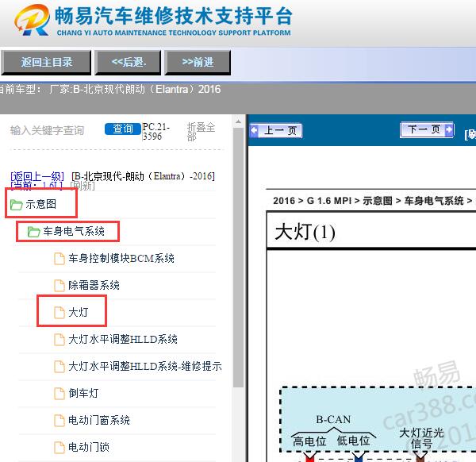Click the B-CAN label in diagram
This screenshot has width=476, height=462.
[333, 419]
